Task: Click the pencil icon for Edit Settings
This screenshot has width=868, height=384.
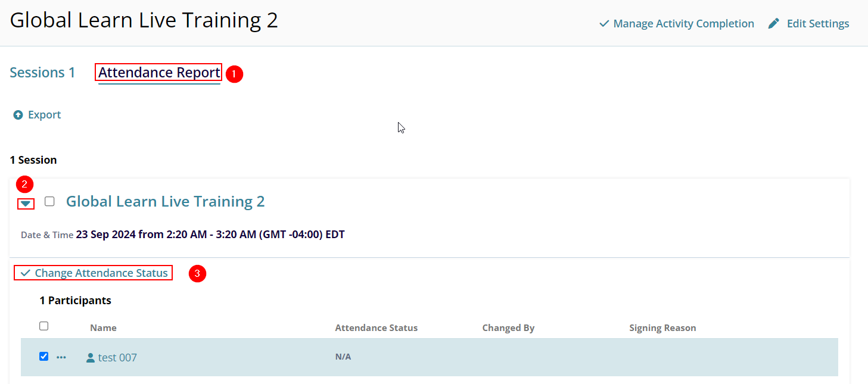Action: click(774, 24)
